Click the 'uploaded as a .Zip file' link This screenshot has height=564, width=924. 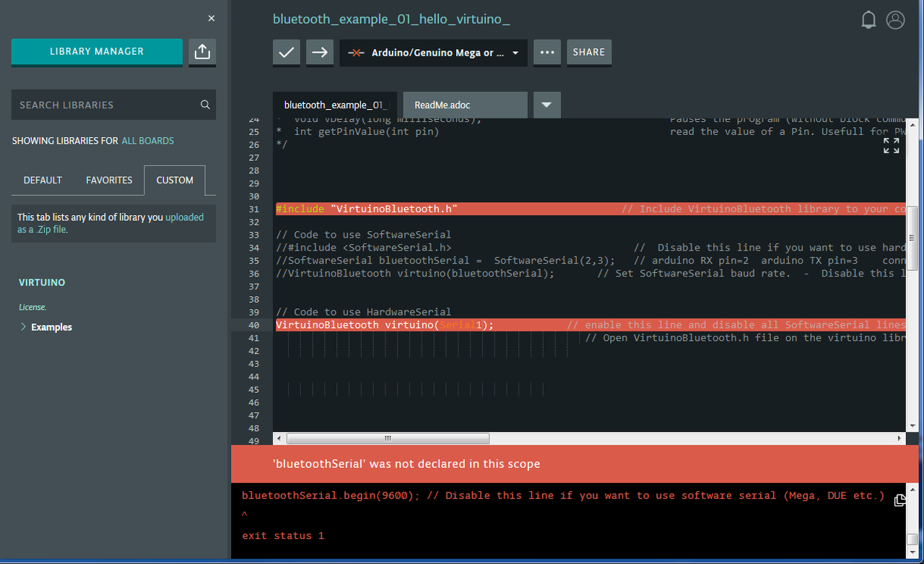coord(110,223)
